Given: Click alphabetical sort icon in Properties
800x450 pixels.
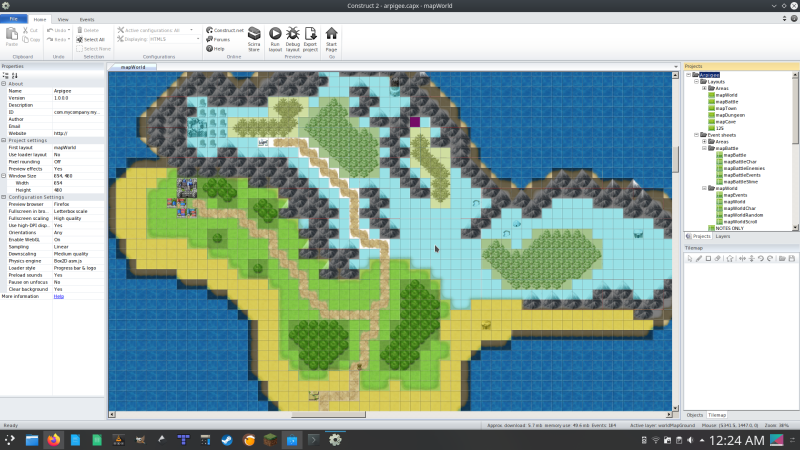Looking at the screenshot, I should (14, 75).
